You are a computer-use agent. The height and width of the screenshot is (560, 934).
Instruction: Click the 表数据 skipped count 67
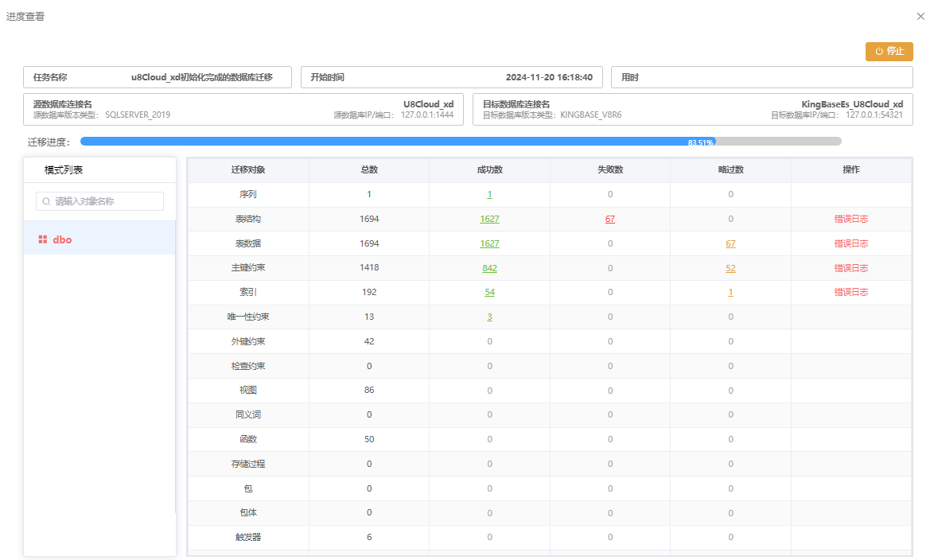[730, 243]
